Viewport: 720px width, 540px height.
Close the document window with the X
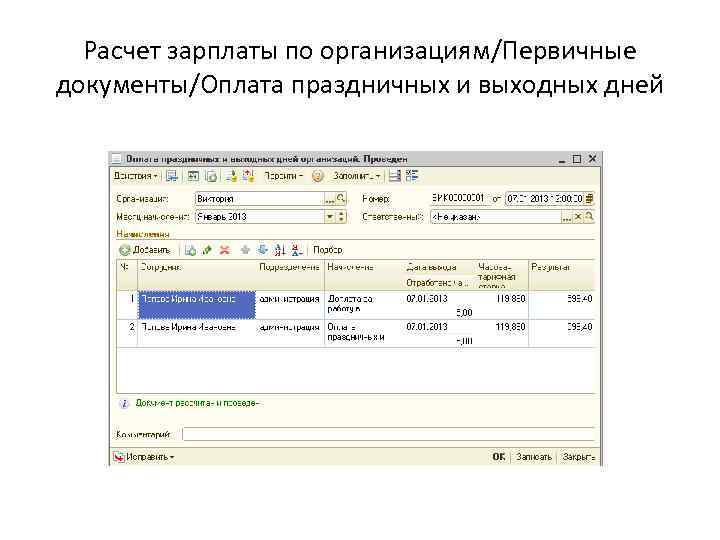[x=592, y=159]
